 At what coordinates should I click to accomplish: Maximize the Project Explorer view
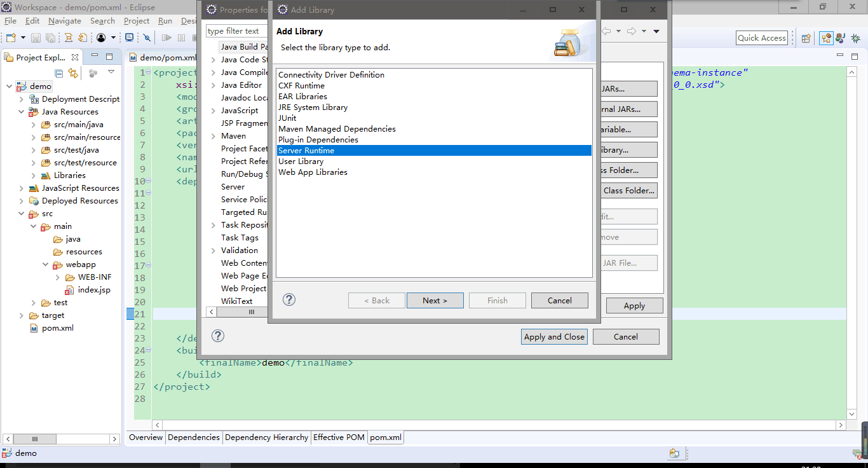point(109,57)
